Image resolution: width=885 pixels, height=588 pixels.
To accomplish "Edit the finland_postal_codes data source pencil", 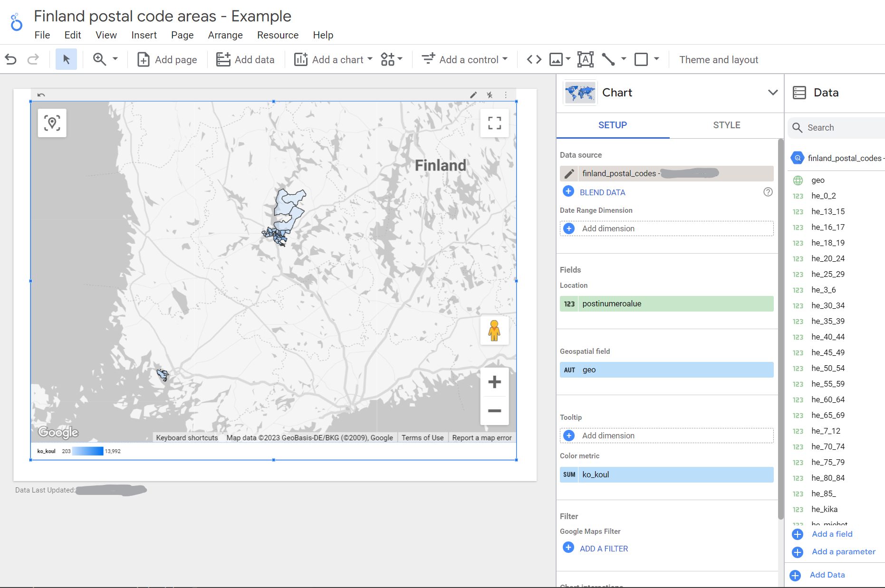I will [569, 174].
